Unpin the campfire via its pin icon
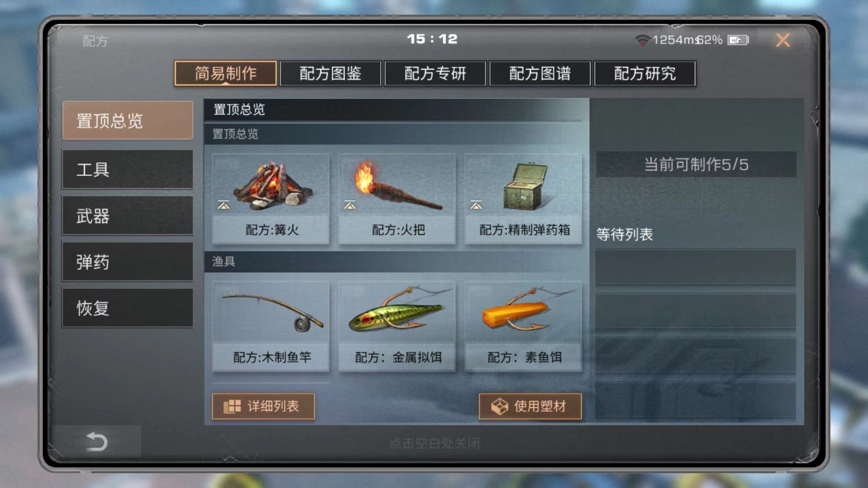The width and height of the screenshot is (868, 488). pyautogui.click(x=224, y=205)
